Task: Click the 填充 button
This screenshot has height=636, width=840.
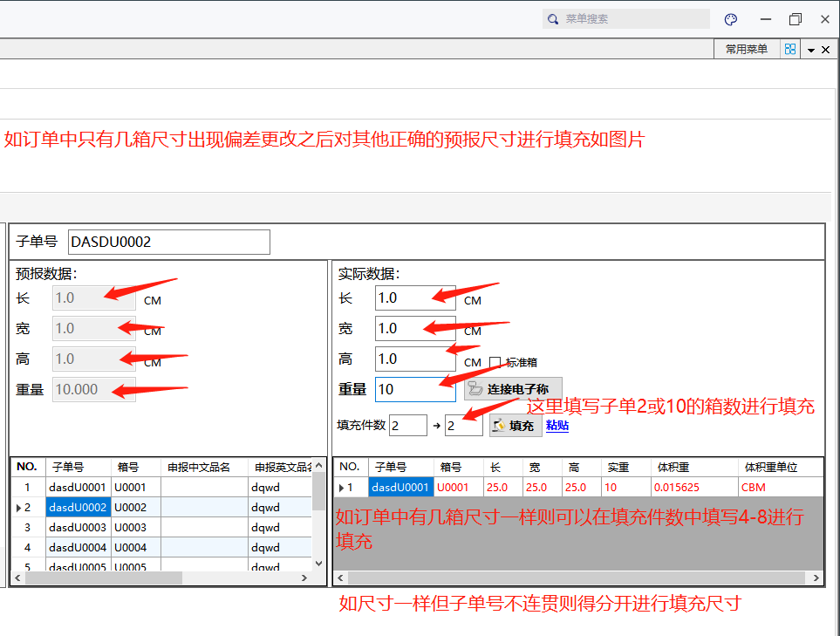Action: point(516,426)
